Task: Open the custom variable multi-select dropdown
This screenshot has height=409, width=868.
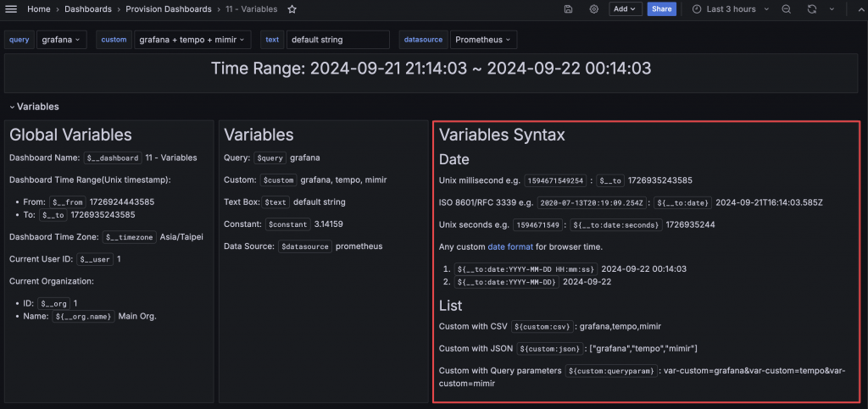Action: pos(192,40)
